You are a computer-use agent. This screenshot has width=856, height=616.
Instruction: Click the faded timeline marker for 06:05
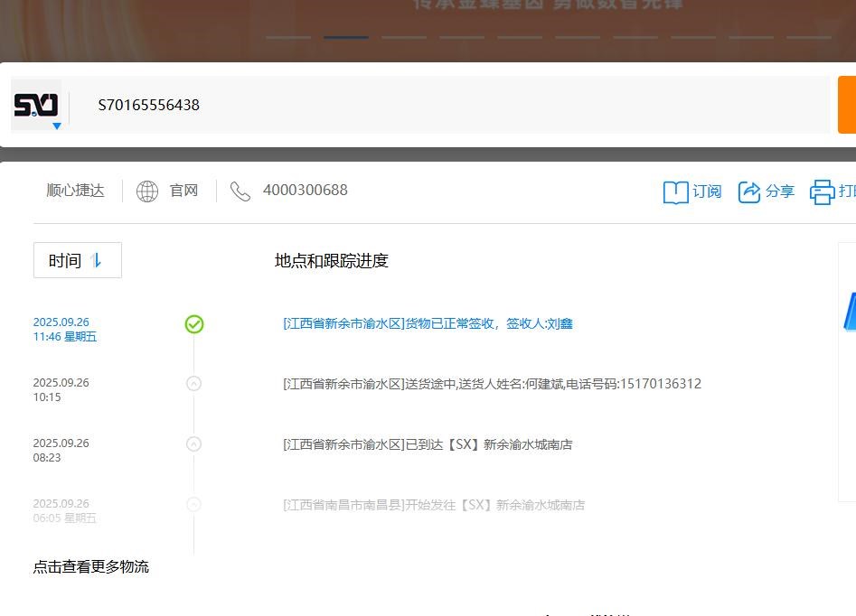193,505
